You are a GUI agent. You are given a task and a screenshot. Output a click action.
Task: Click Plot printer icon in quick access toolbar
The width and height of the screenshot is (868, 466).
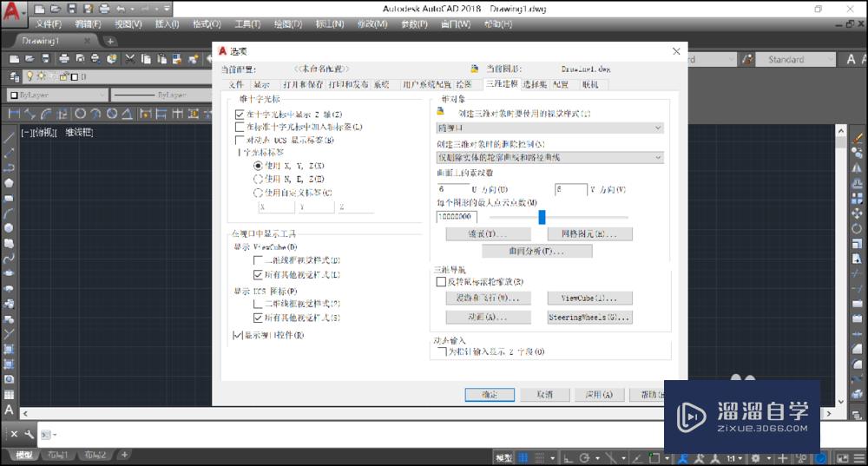(104, 9)
